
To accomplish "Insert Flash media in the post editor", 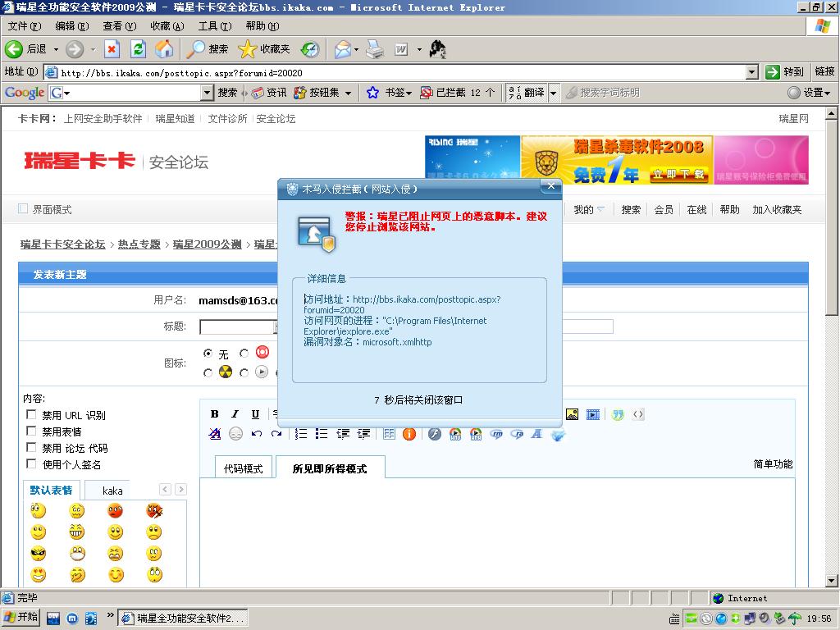I will click(x=435, y=434).
